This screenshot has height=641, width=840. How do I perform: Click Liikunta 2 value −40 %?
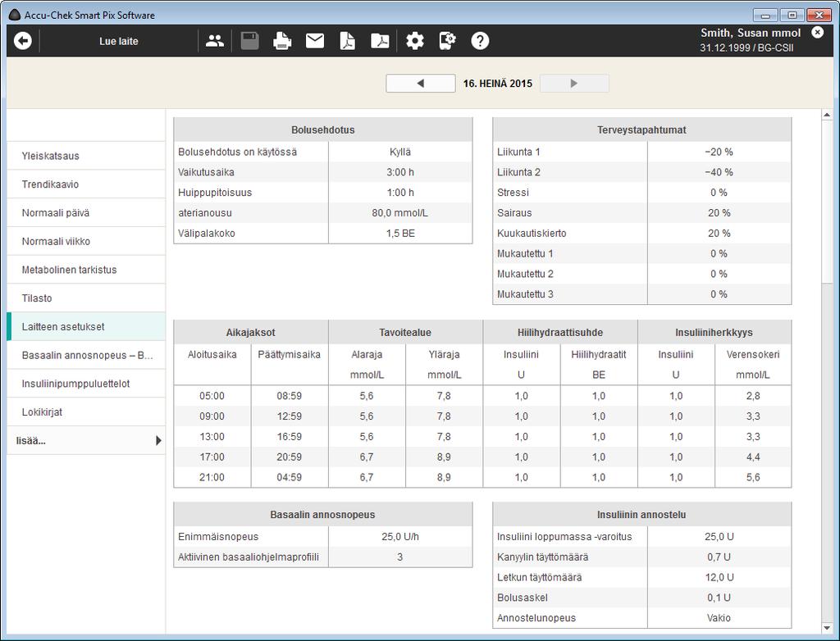719,172
